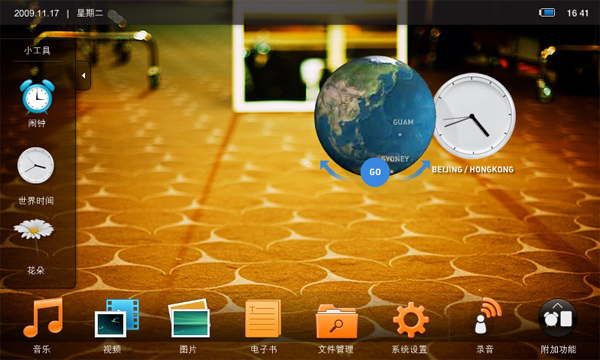
Task: Open the 图片 pictures app icon
Action: (x=189, y=318)
